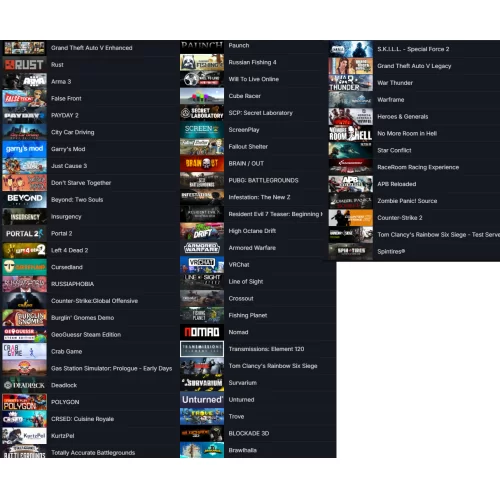This screenshot has height=500, width=500.
Task: Click RaceRoom Racing Experience text
Action: tap(418, 167)
